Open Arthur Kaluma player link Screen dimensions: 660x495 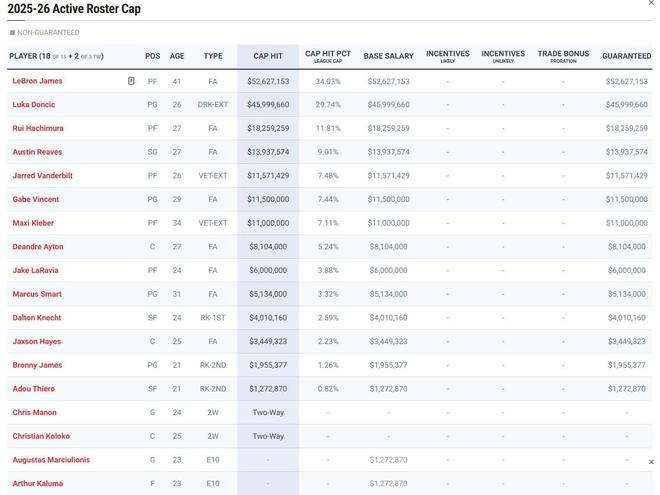point(38,483)
